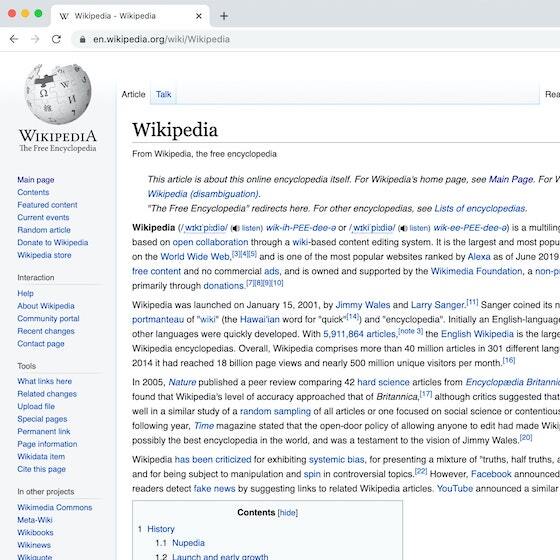Click the random sampling link
This screenshot has height=560, width=560.
275,411
